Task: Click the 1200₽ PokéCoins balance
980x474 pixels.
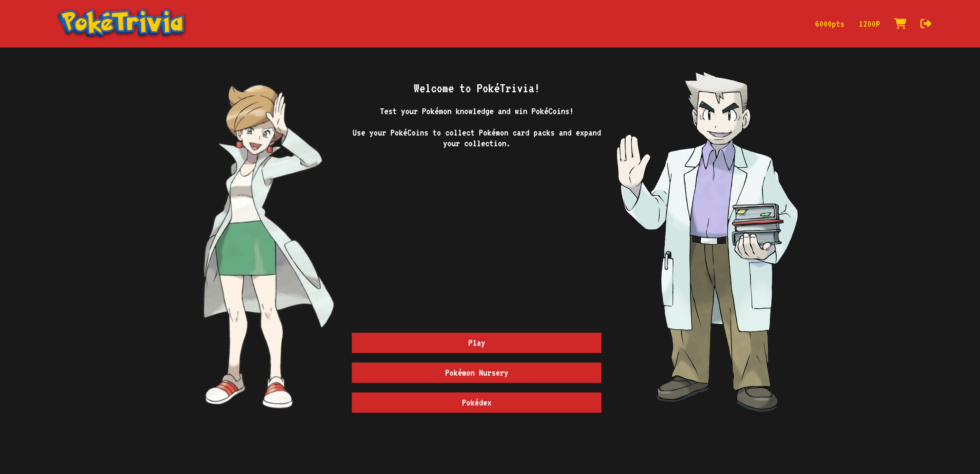Action: (x=869, y=24)
